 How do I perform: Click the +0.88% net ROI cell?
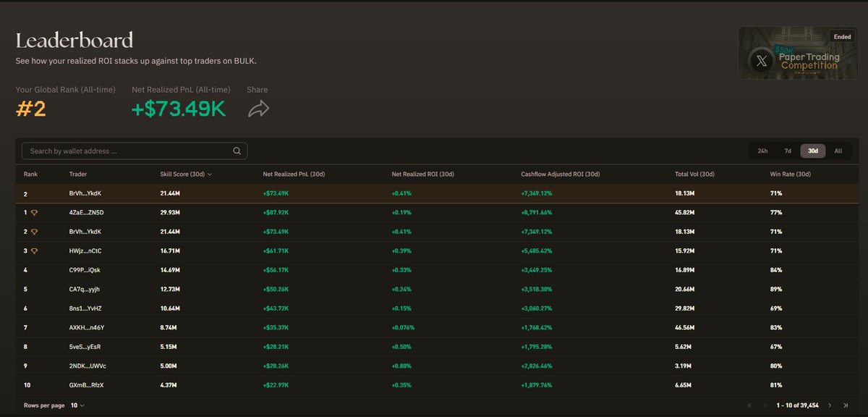click(x=402, y=366)
